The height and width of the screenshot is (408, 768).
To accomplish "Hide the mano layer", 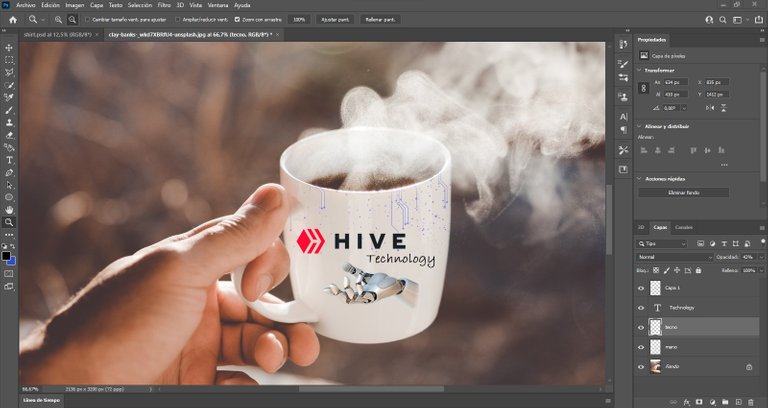I will 641,347.
